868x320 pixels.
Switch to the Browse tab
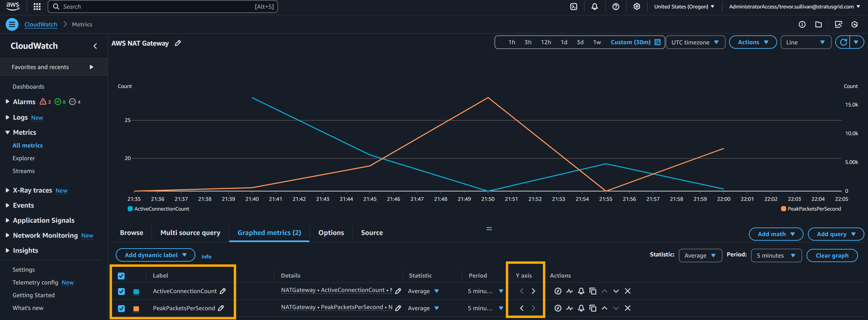tap(131, 233)
